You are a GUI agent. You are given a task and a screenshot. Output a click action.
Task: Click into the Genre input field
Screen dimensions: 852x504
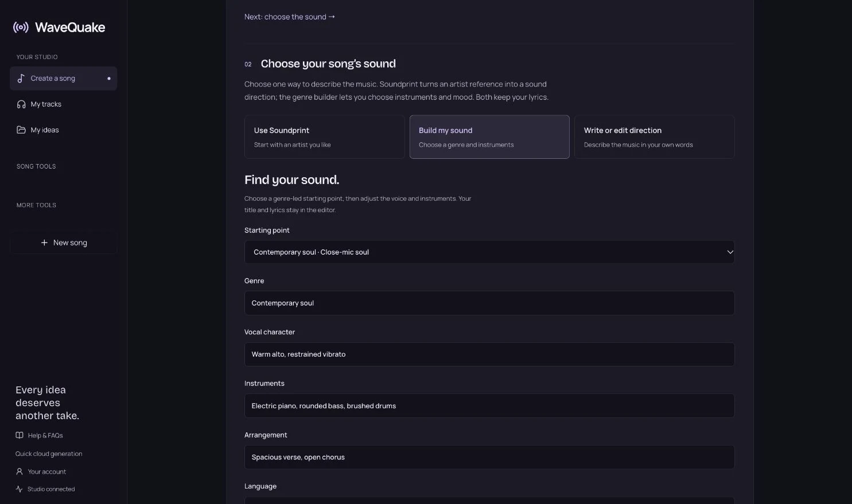tap(489, 303)
